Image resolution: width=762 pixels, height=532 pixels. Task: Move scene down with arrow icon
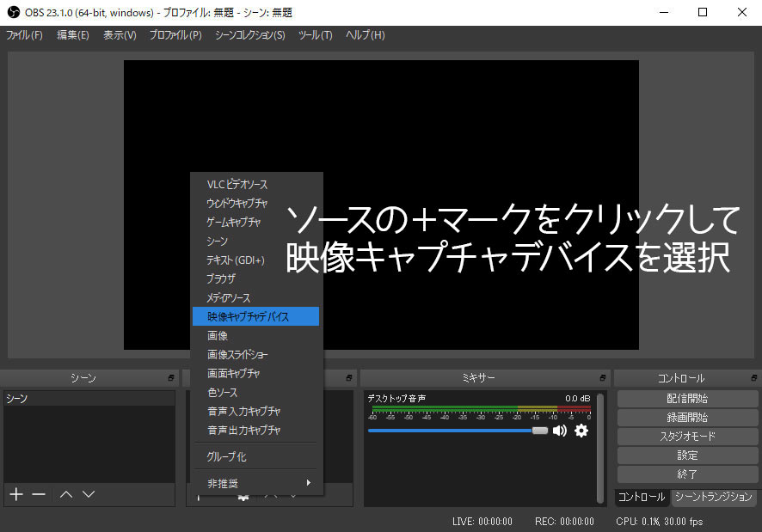(x=89, y=494)
